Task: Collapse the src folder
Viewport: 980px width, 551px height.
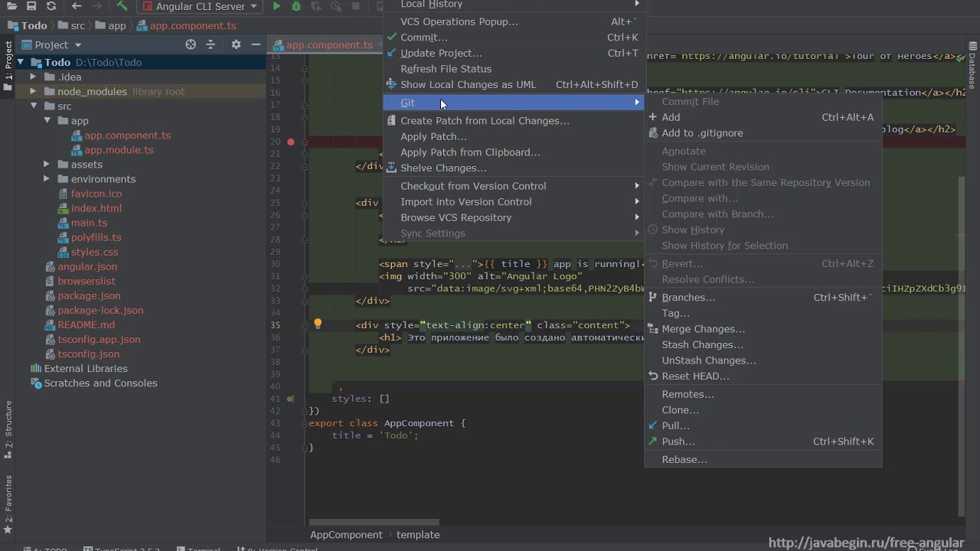Action: (x=33, y=106)
